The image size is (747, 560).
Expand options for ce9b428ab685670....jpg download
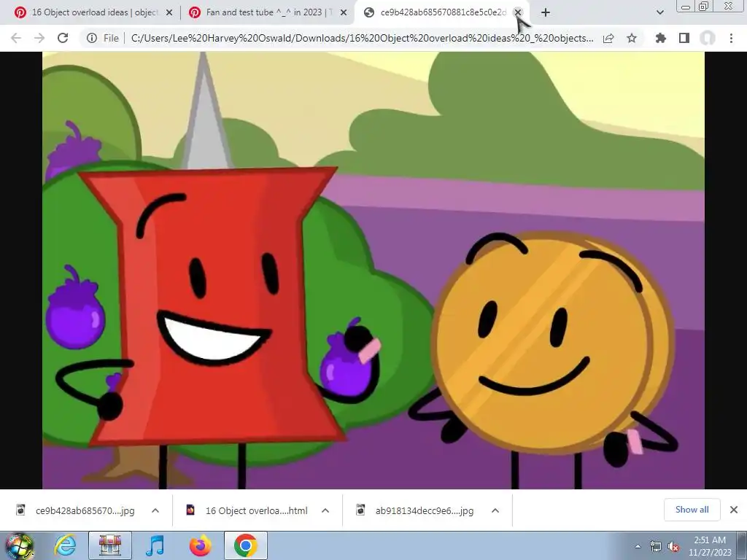tap(155, 510)
